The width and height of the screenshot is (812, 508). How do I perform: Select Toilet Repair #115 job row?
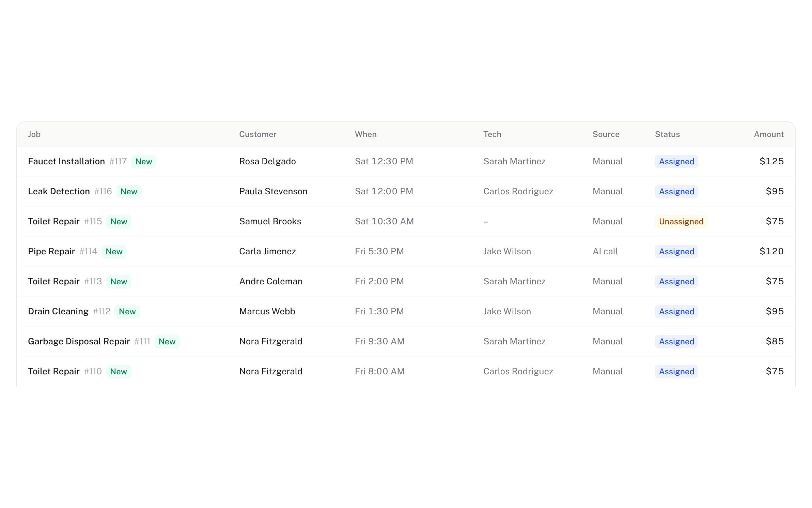[x=406, y=222]
